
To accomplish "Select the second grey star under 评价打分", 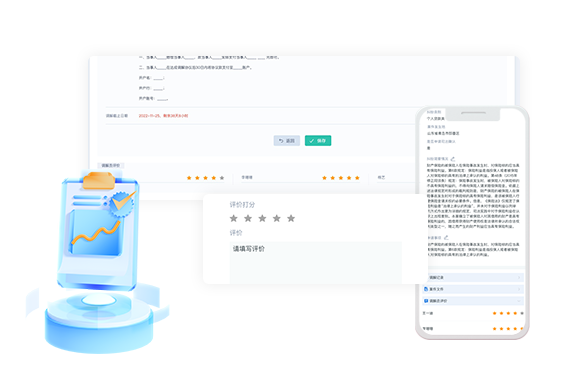I will (x=248, y=218).
